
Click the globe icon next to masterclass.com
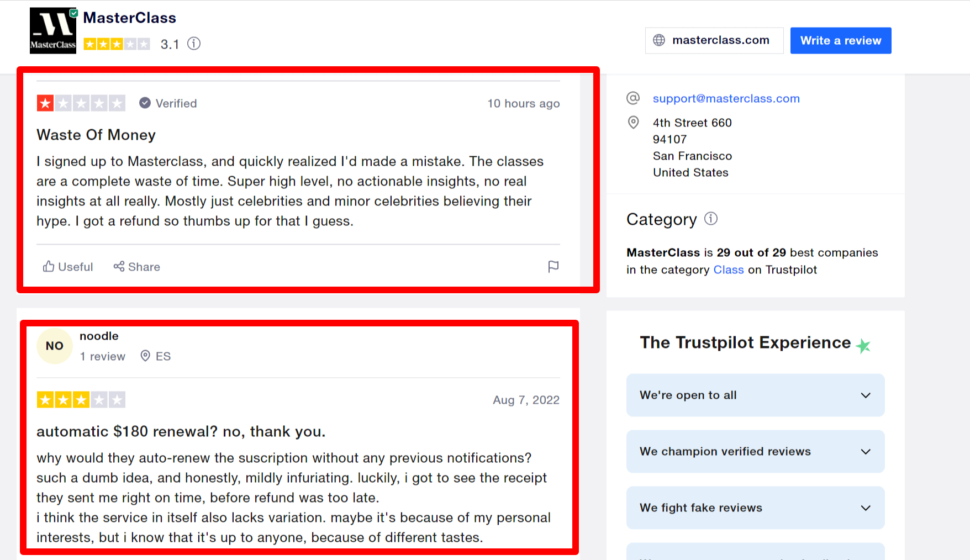[659, 40]
